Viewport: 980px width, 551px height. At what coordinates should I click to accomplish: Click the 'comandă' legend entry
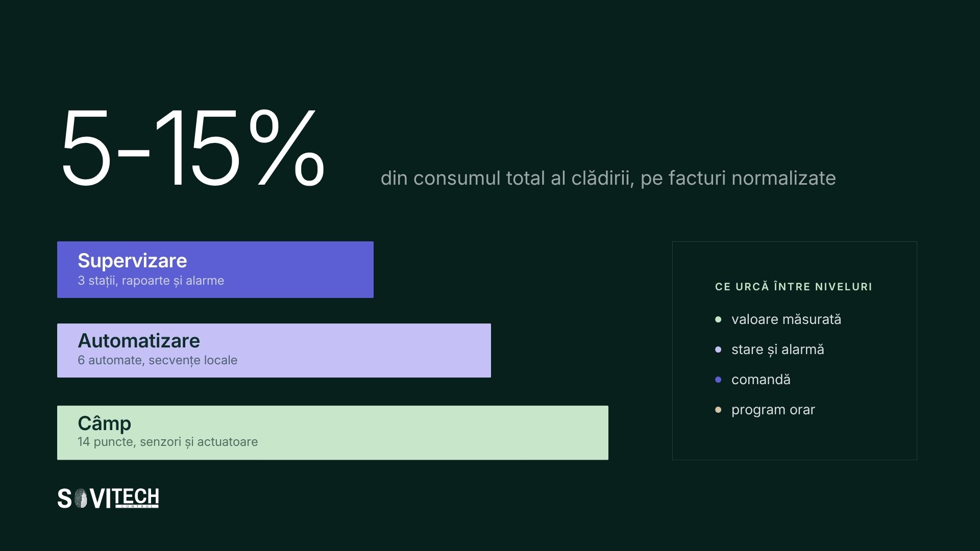click(x=761, y=380)
